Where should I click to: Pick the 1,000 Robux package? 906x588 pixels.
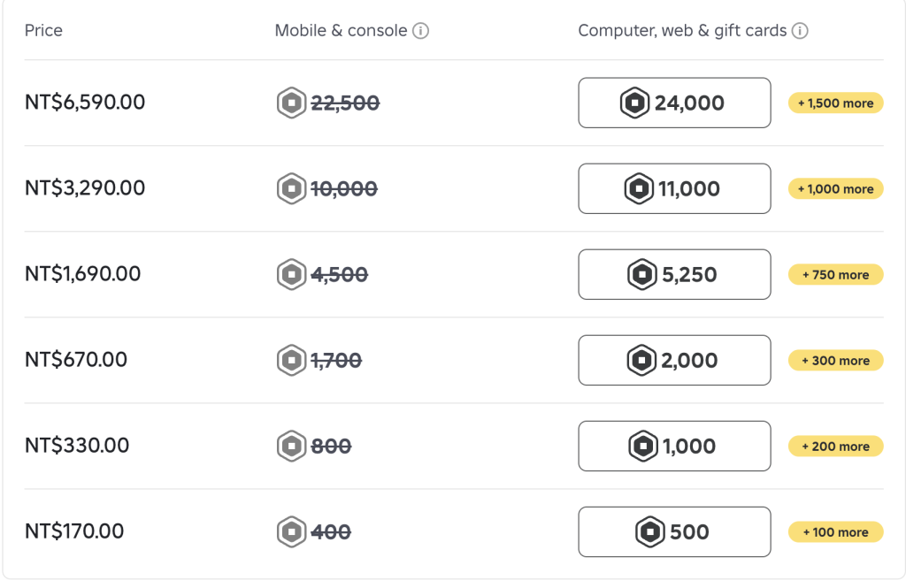[674, 446]
